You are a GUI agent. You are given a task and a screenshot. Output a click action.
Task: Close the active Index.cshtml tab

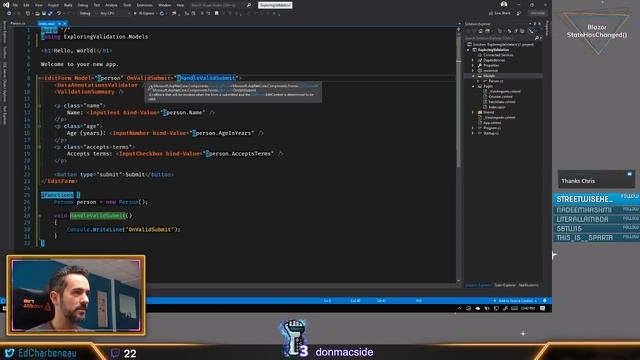(64, 24)
